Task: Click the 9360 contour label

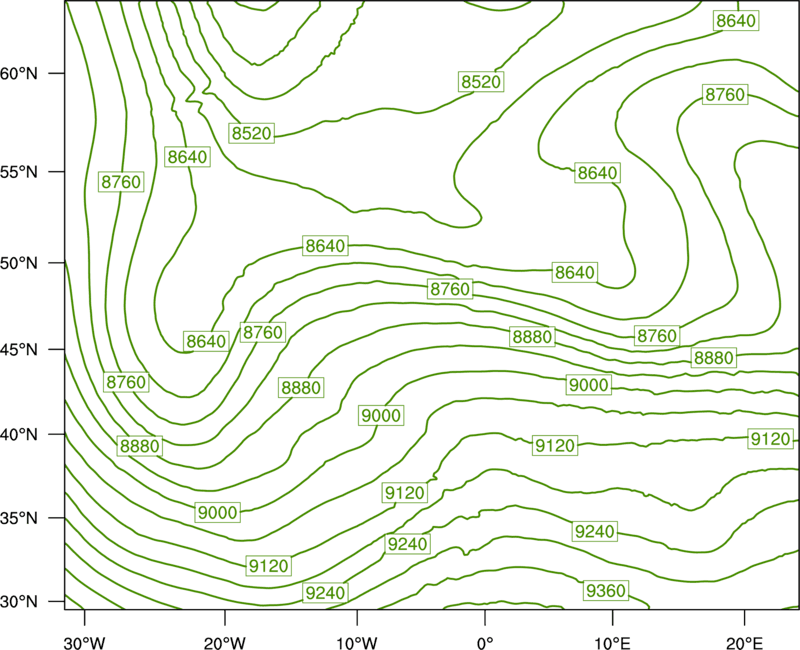Action: (x=606, y=590)
